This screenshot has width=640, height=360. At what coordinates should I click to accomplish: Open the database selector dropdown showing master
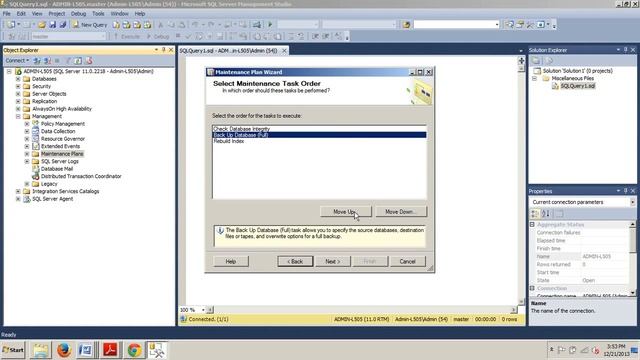click(102, 36)
